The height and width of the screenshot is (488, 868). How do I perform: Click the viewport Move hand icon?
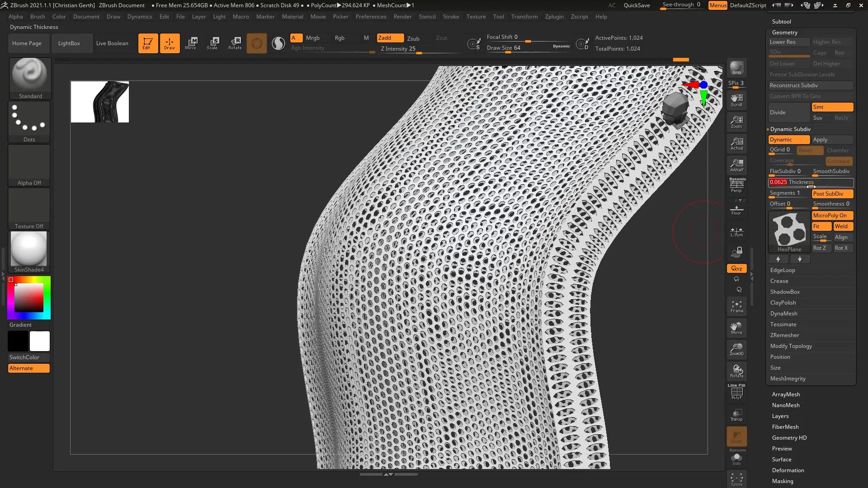[736, 328]
